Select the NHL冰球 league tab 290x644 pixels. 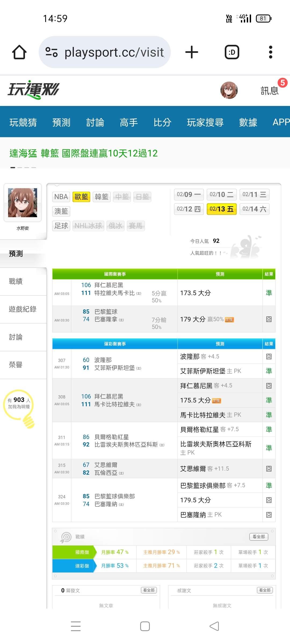point(88,226)
